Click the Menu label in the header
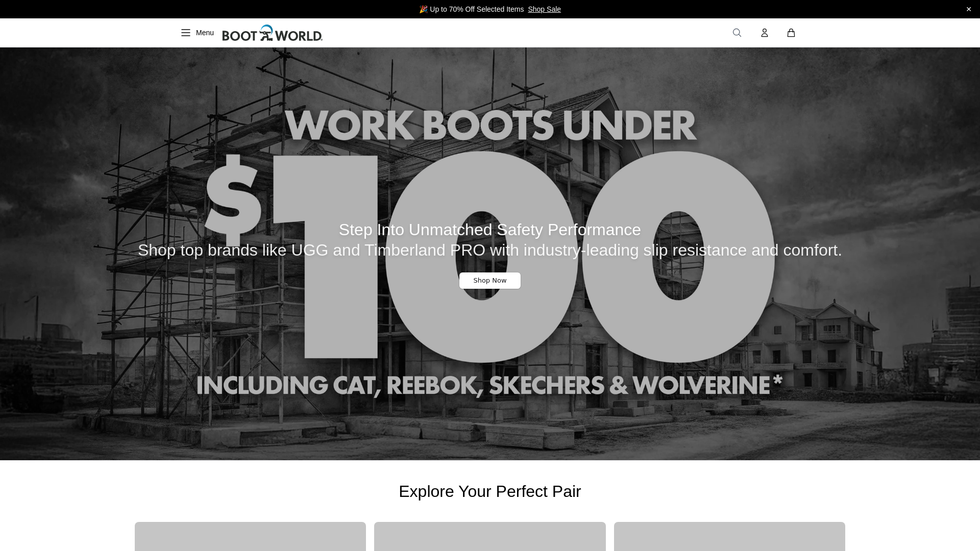Screen dimensions: 980x551 [x=205, y=33]
